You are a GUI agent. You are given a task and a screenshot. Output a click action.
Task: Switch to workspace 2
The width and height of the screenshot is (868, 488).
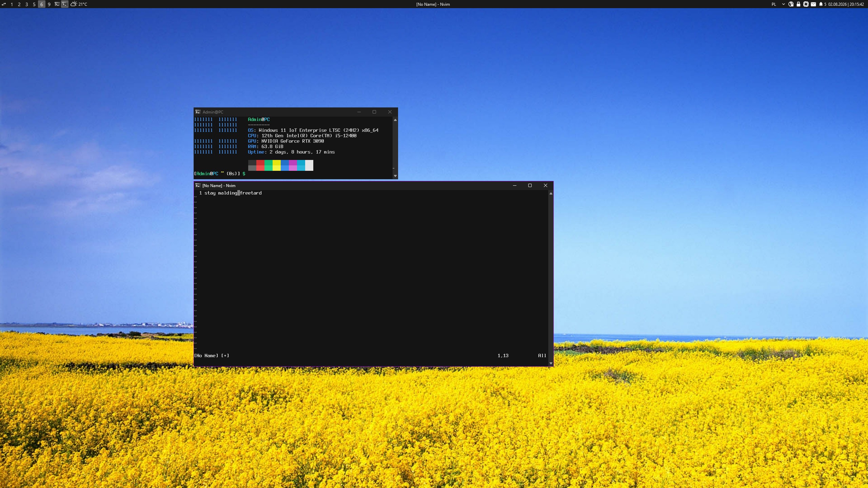click(x=19, y=4)
